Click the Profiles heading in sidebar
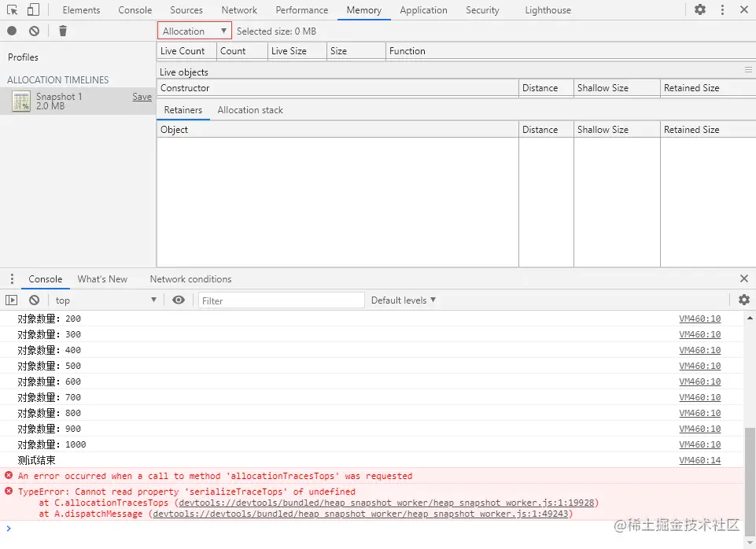Image resolution: width=756 pixels, height=549 pixels. coord(23,57)
